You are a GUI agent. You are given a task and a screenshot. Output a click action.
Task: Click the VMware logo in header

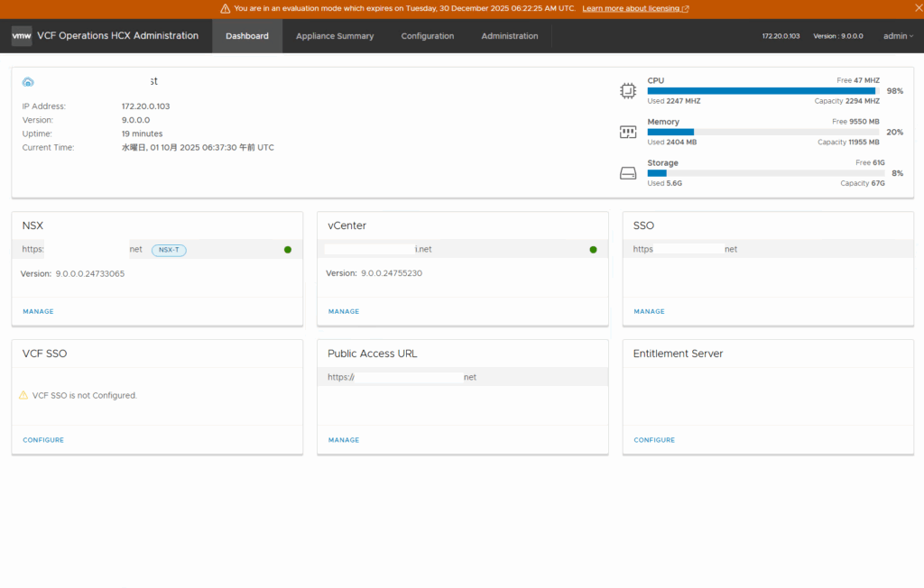[x=22, y=36]
